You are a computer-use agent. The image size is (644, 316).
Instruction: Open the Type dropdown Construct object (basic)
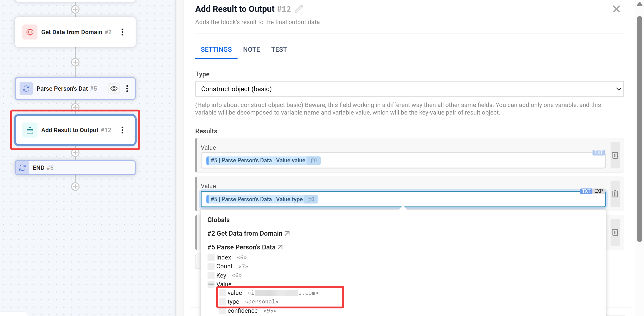click(409, 89)
